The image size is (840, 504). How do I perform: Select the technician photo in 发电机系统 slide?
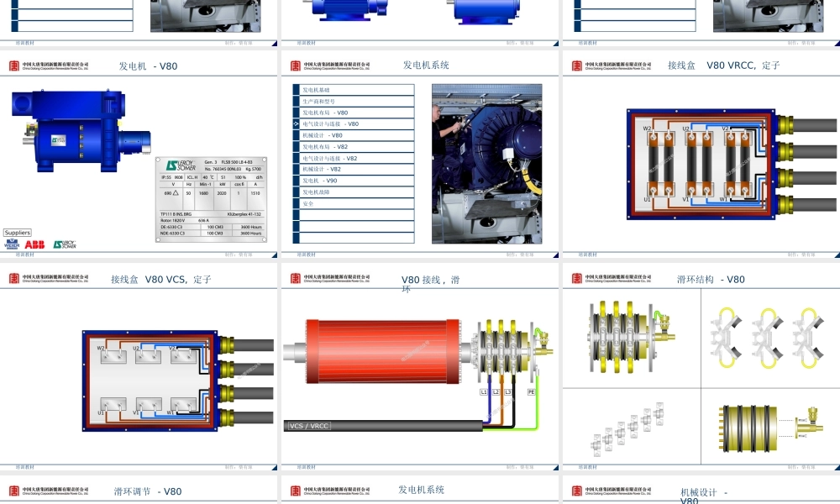pyautogui.click(x=486, y=163)
